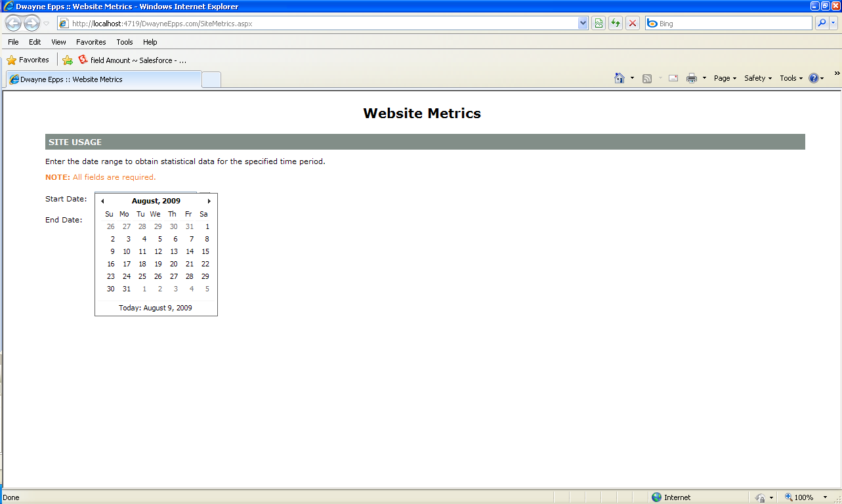The width and height of the screenshot is (842, 504).
Task: Select August 24 in the calendar
Action: point(127,276)
